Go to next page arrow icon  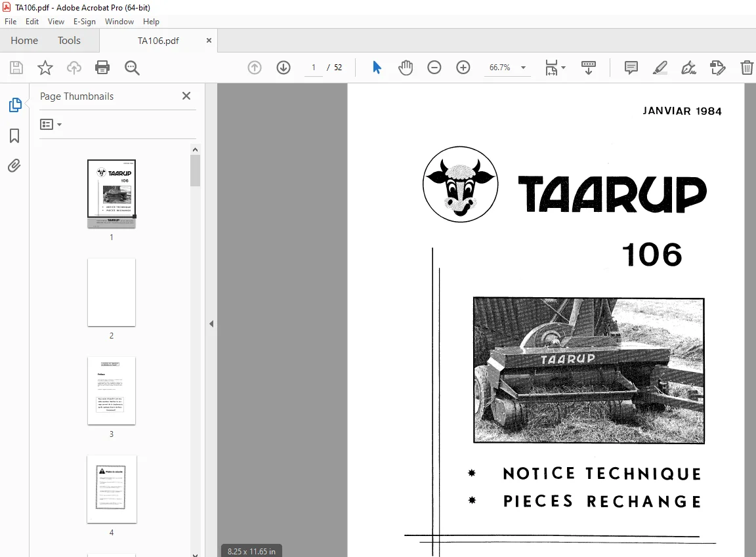[283, 68]
